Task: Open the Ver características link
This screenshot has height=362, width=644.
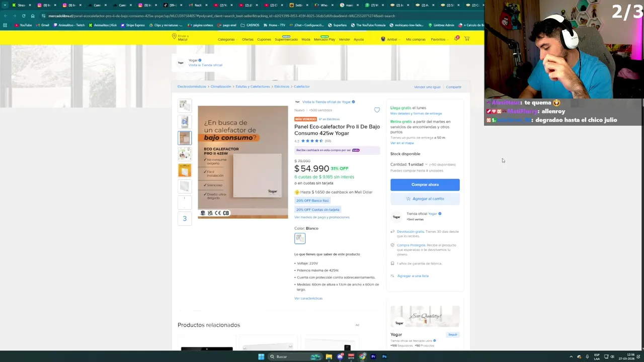Action: (x=308, y=298)
